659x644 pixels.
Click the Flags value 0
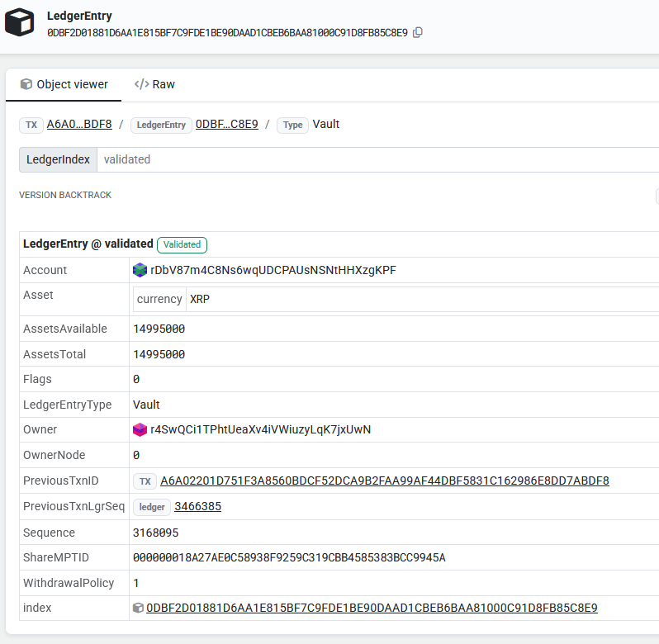[136, 379]
